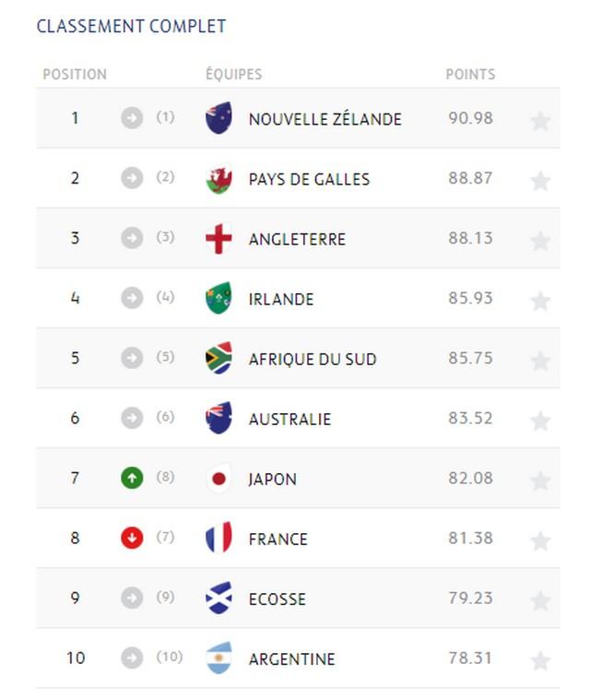
Task: Open the Pays de Galles team link
Action: click(x=309, y=180)
